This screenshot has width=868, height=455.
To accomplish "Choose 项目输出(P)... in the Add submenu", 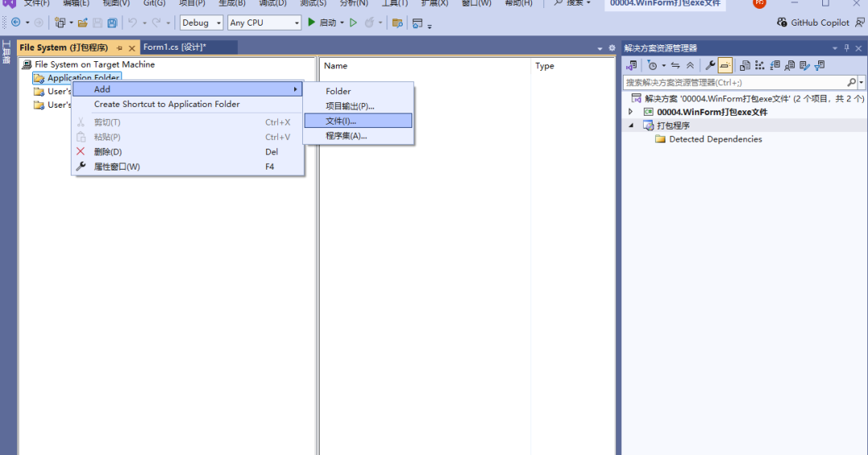I will (358, 106).
